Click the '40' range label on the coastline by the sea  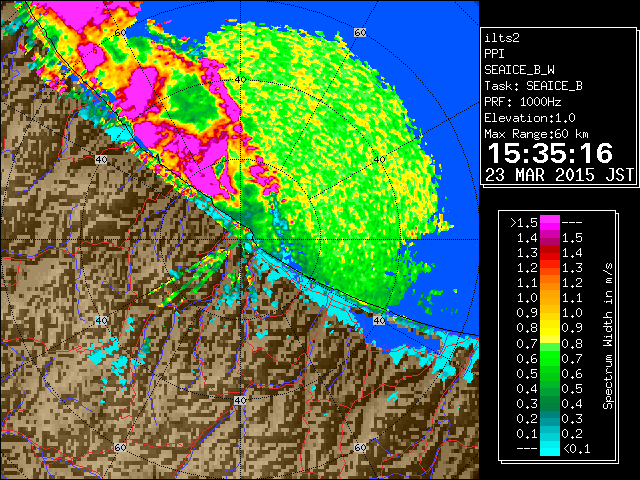(x=379, y=320)
